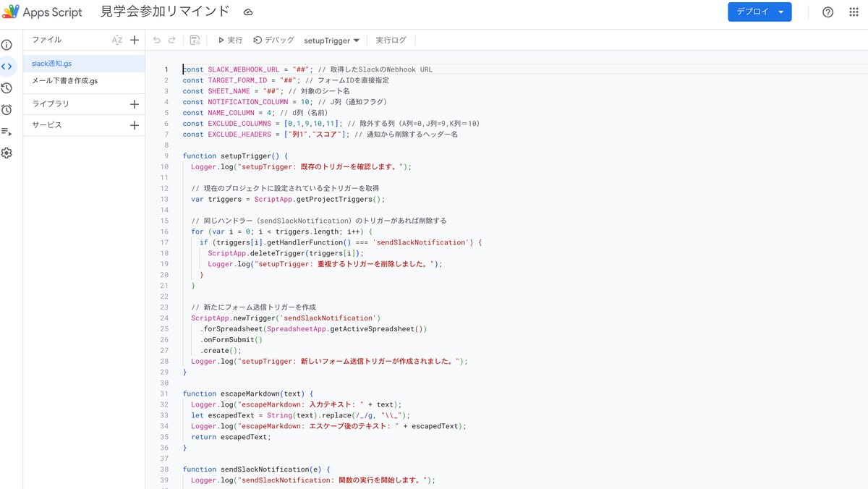Open the project history icon in sidebar
The image size is (868, 489).
pyautogui.click(x=7, y=88)
